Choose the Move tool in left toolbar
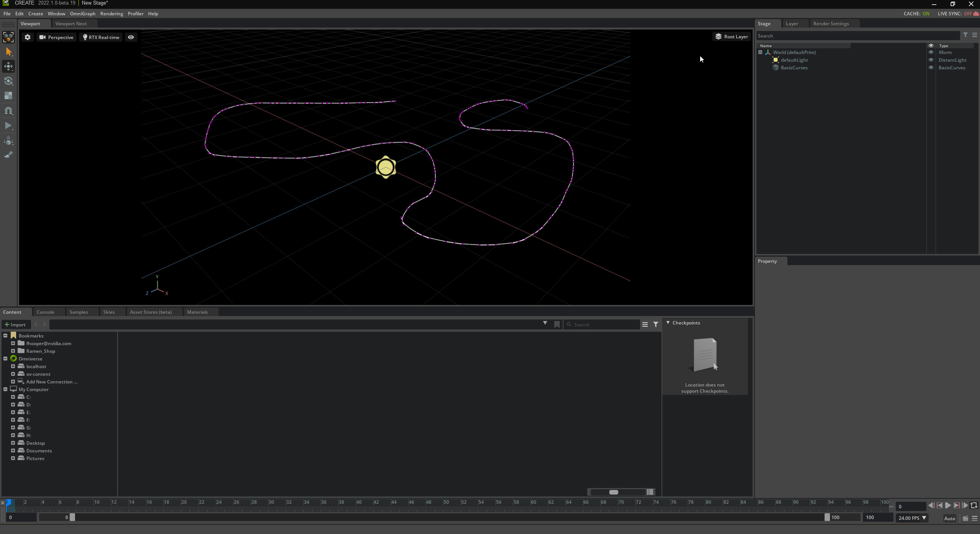Viewport: 980px width, 534px height. pyautogui.click(x=8, y=66)
